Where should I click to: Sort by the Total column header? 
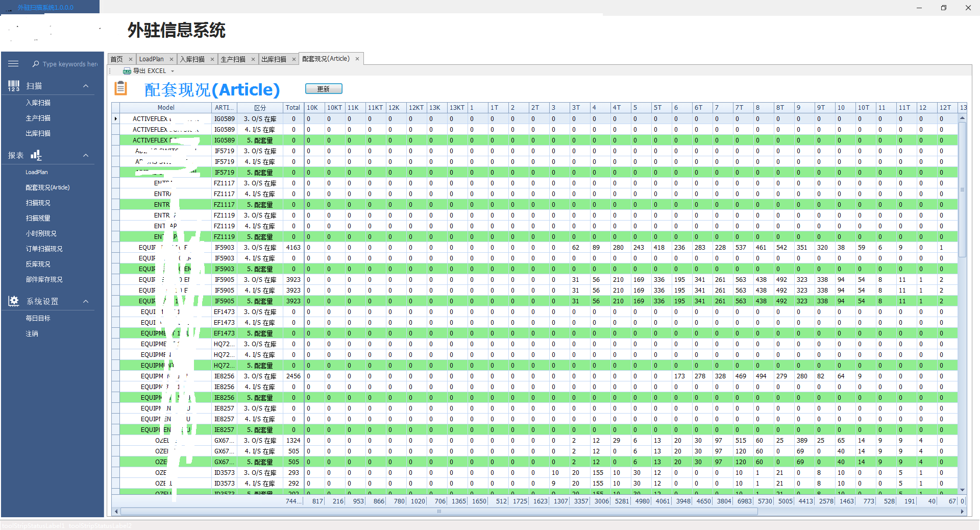293,108
